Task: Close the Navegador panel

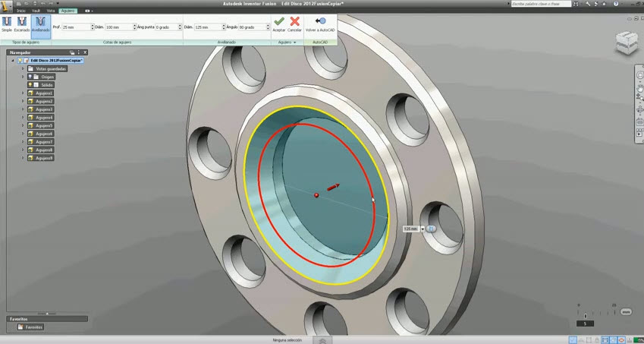Action: pos(85,52)
